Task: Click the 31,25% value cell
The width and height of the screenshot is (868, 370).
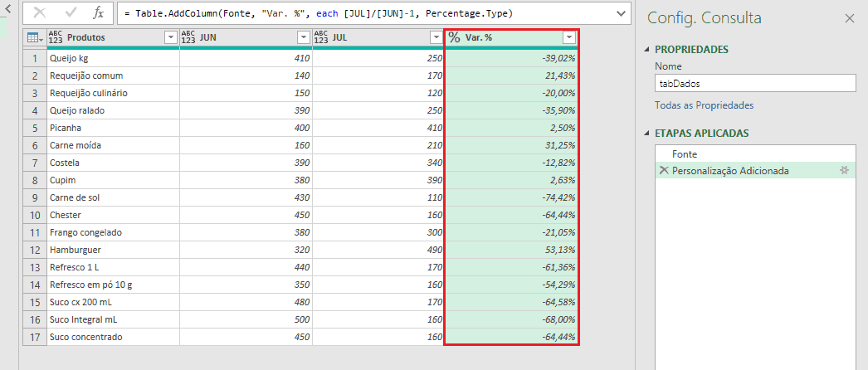Action: [x=511, y=145]
